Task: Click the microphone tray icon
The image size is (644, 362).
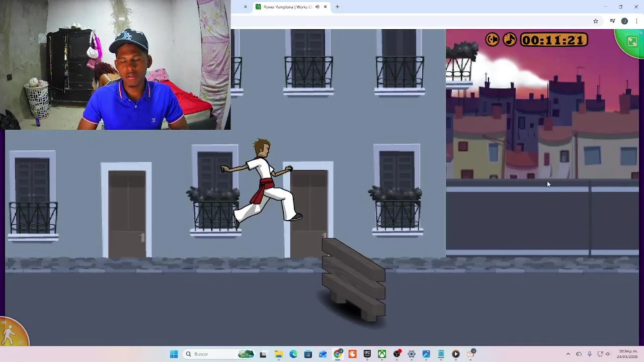Action: [590, 354]
